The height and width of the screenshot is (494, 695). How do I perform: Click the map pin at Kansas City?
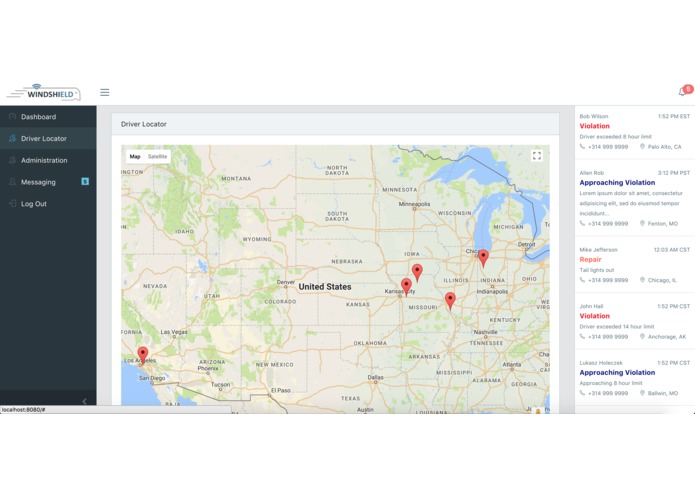pyautogui.click(x=406, y=287)
